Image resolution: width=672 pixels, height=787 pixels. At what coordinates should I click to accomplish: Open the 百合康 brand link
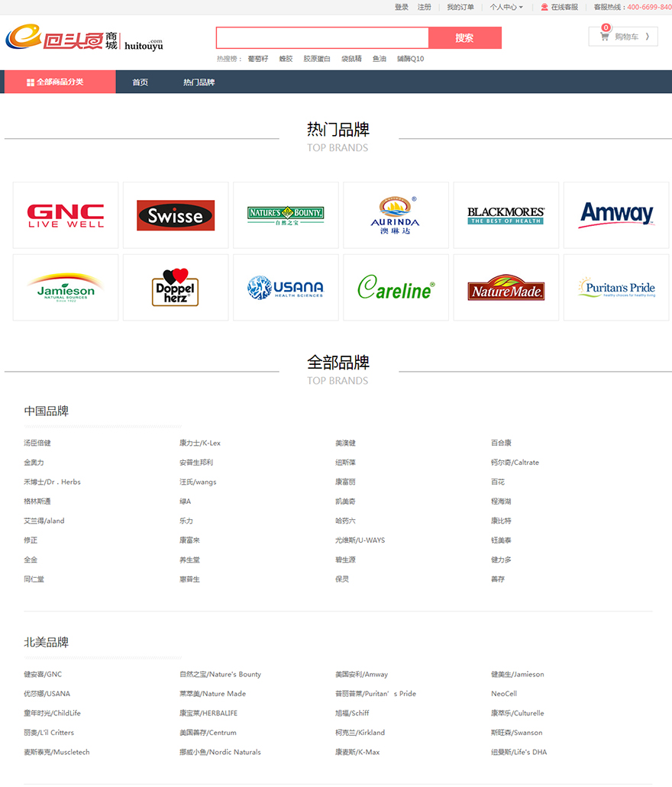(x=501, y=443)
